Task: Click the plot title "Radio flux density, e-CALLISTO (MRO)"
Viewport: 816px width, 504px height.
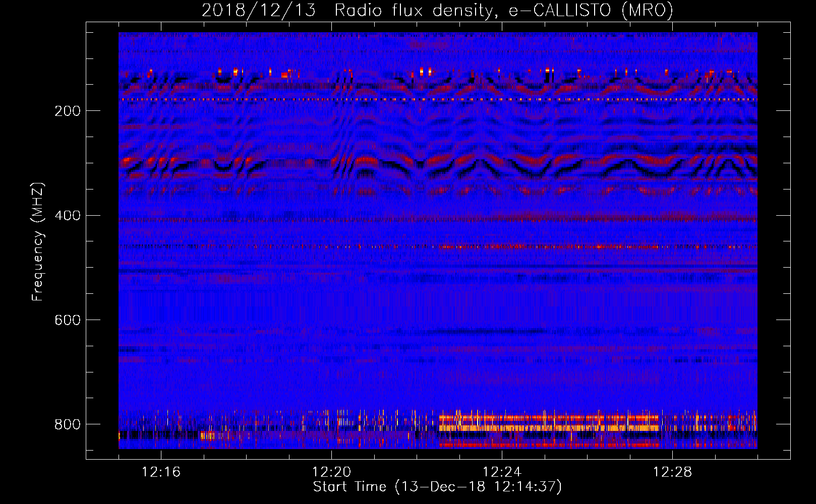Action: pyautogui.click(x=503, y=11)
